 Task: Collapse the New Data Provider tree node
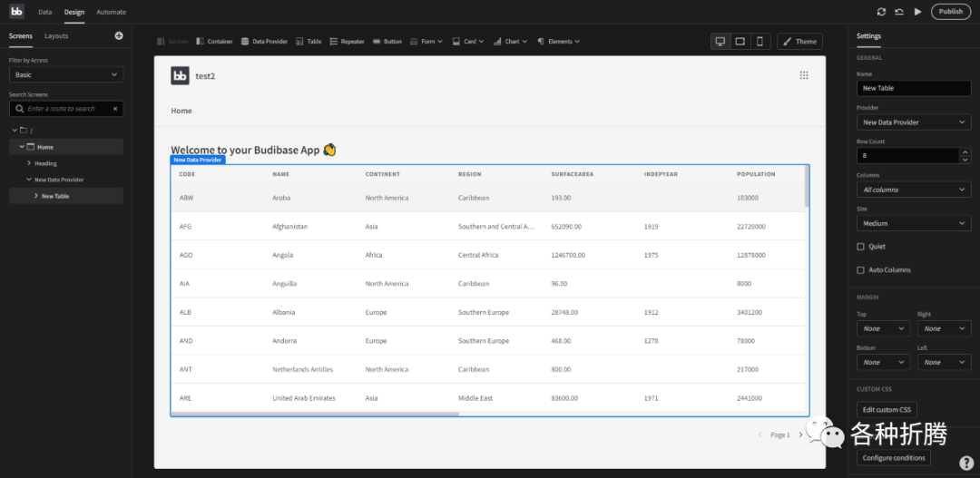coord(29,180)
